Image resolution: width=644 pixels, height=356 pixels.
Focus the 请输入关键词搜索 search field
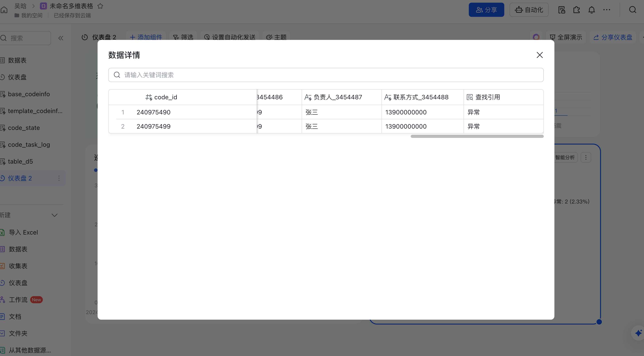click(326, 75)
